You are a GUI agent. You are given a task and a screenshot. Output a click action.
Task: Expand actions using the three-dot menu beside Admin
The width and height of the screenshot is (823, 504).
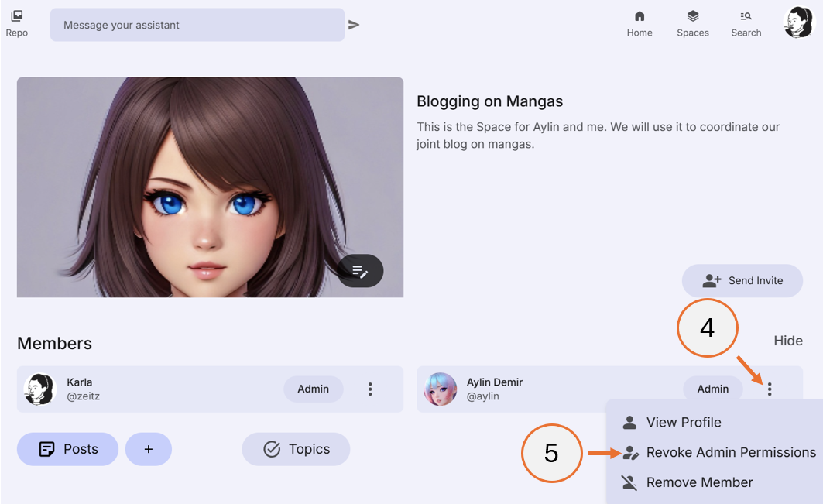pyautogui.click(x=769, y=389)
